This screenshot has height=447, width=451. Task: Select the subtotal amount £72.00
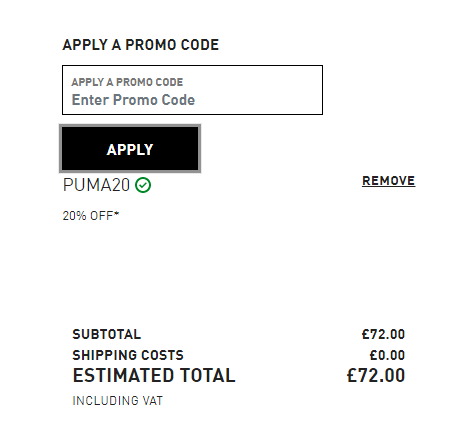pos(383,334)
